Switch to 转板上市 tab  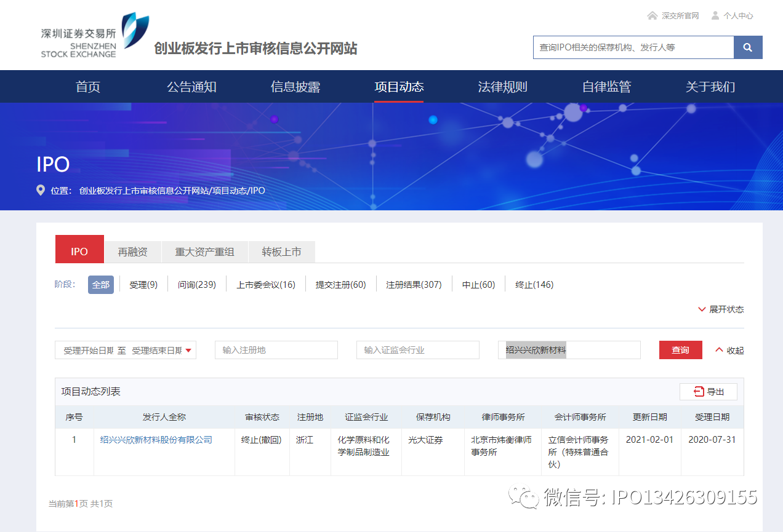[282, 252]
